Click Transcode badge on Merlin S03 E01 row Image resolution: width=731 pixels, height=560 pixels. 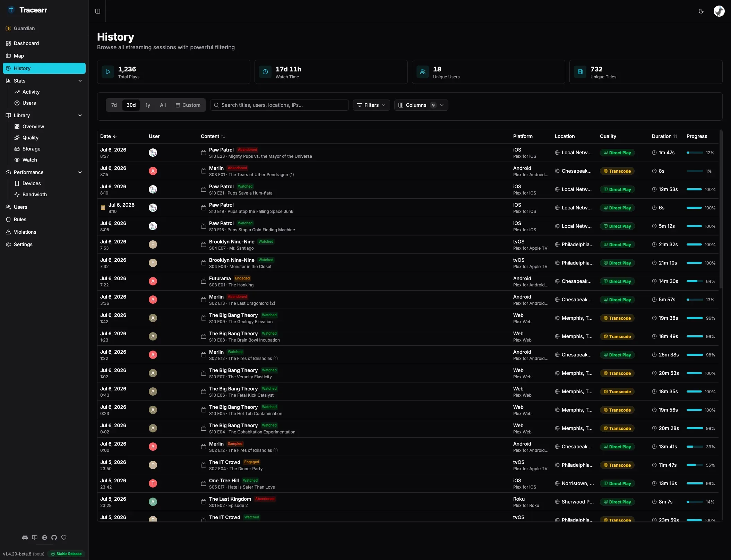tap(617, 171)
